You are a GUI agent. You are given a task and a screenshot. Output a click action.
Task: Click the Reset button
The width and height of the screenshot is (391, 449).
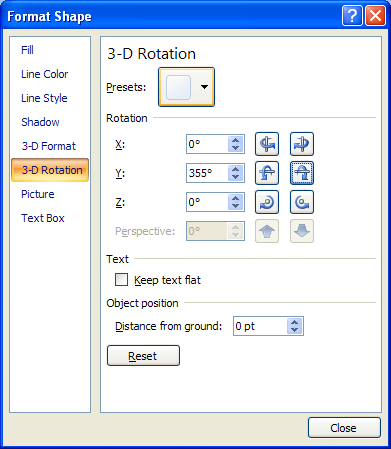pyautogui.click(x=143, y=356)
